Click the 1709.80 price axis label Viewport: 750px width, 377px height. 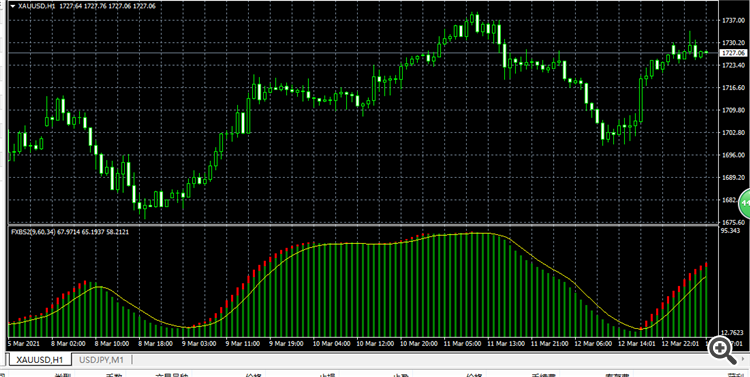(x=733, y=110)
